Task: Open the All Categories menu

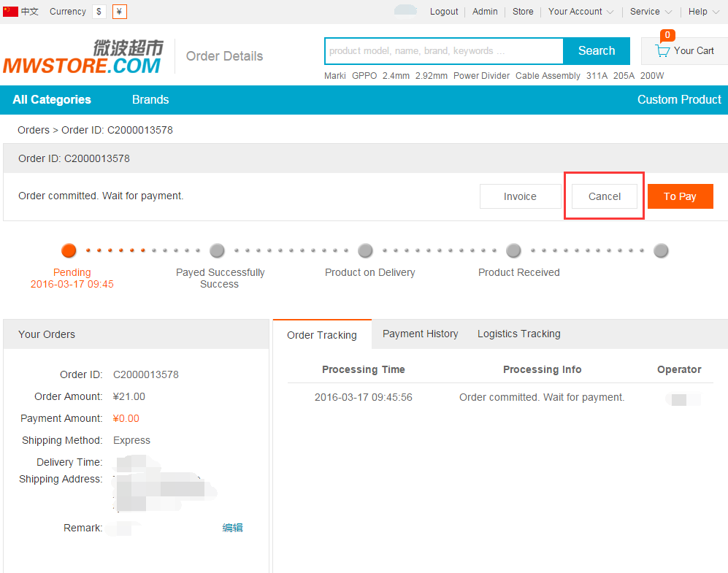Action: point(52,99)
